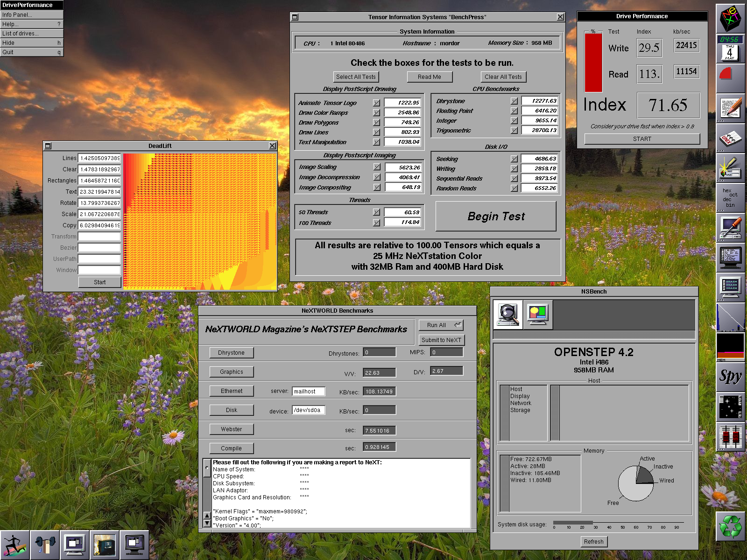Screen dimensions: 747x560
Task: Click the server input field
Action: (308, 392)
